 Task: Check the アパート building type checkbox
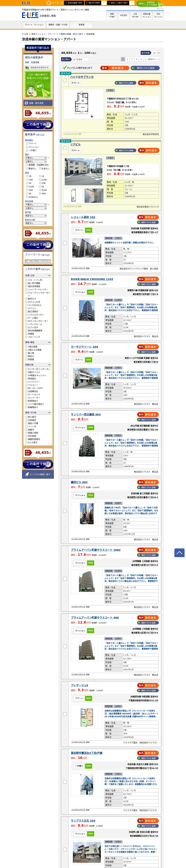point(27,144)
